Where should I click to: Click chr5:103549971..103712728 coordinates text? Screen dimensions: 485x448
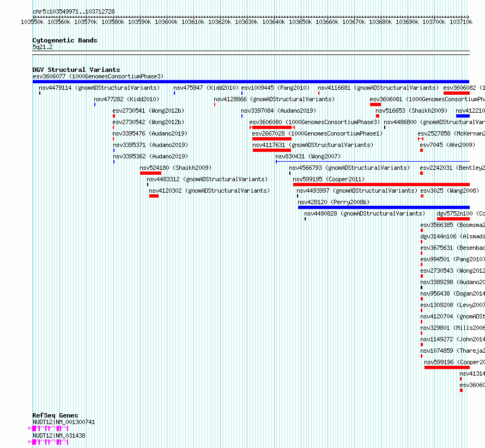(x=74, y=11)
